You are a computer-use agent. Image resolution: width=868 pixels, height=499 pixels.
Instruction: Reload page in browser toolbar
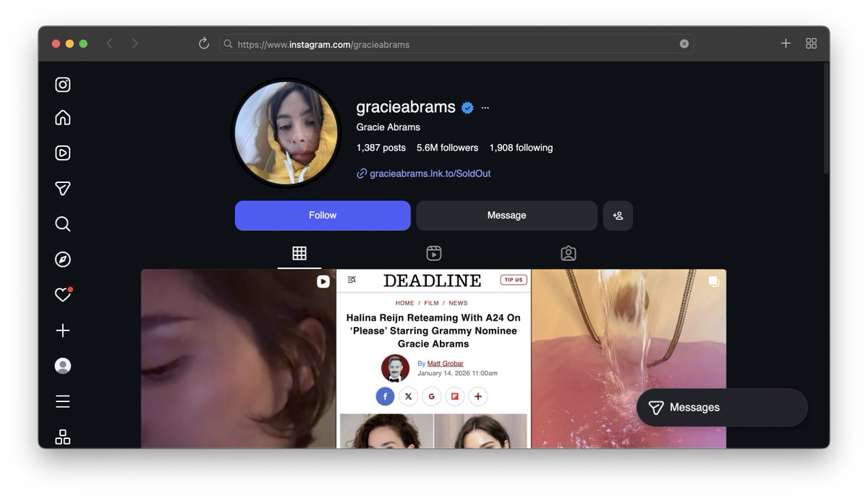204,43
